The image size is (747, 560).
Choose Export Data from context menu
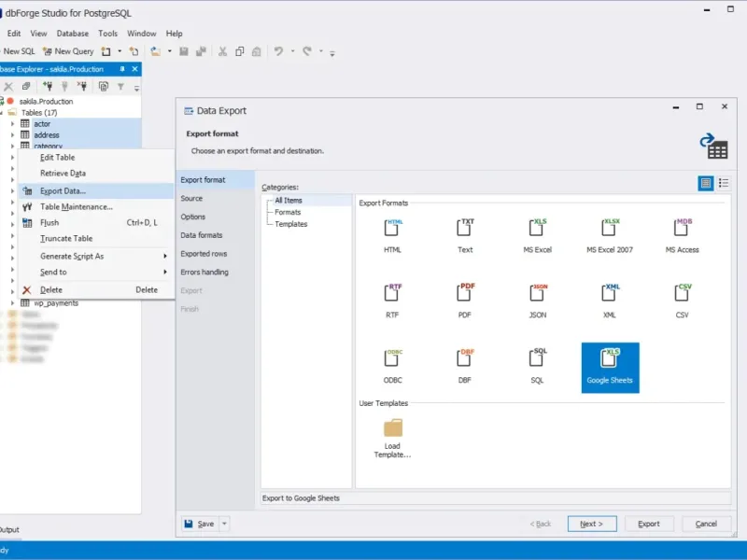pyautogui.click(x=96, y=191)
